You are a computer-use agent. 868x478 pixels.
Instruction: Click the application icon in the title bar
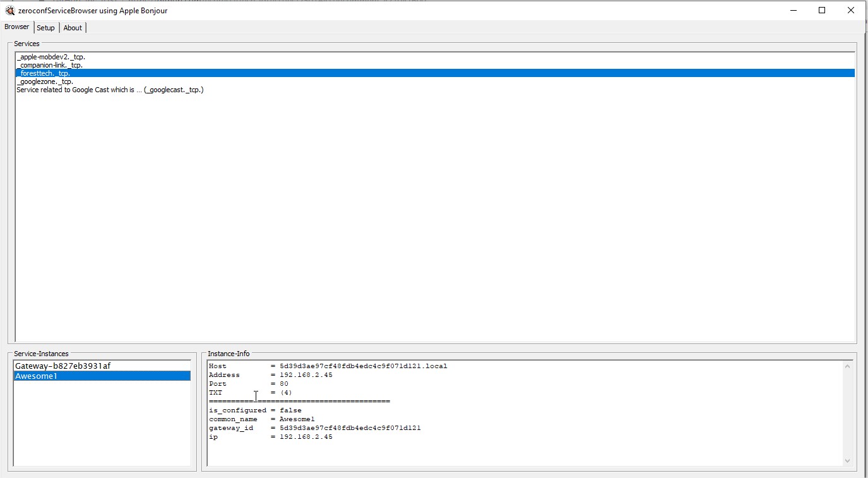coord(9,10)
